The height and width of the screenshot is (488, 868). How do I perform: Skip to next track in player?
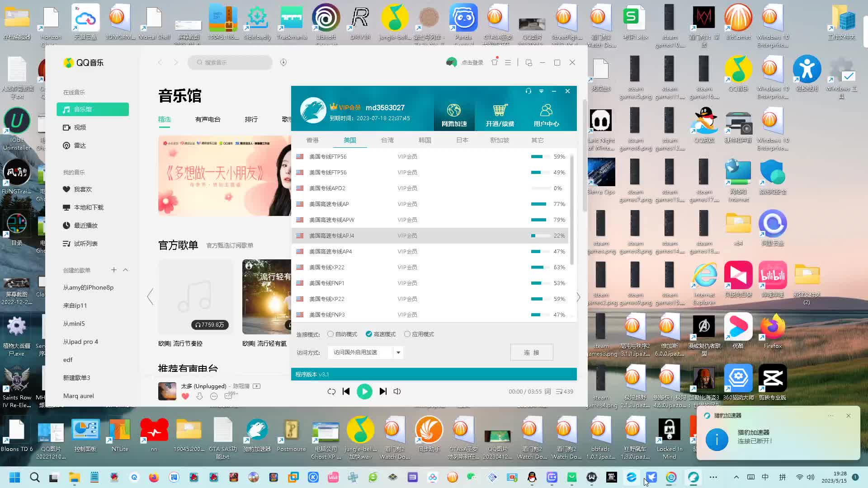[x=383, y=392]
